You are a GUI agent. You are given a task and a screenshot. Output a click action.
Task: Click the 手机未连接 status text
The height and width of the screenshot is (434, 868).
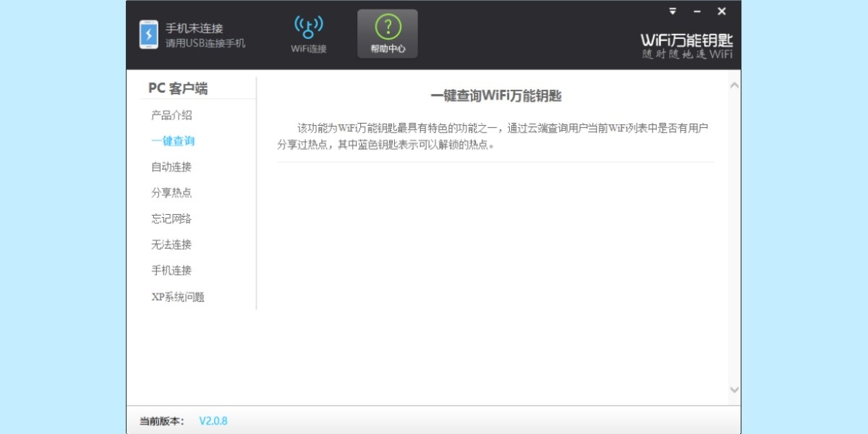195,28
